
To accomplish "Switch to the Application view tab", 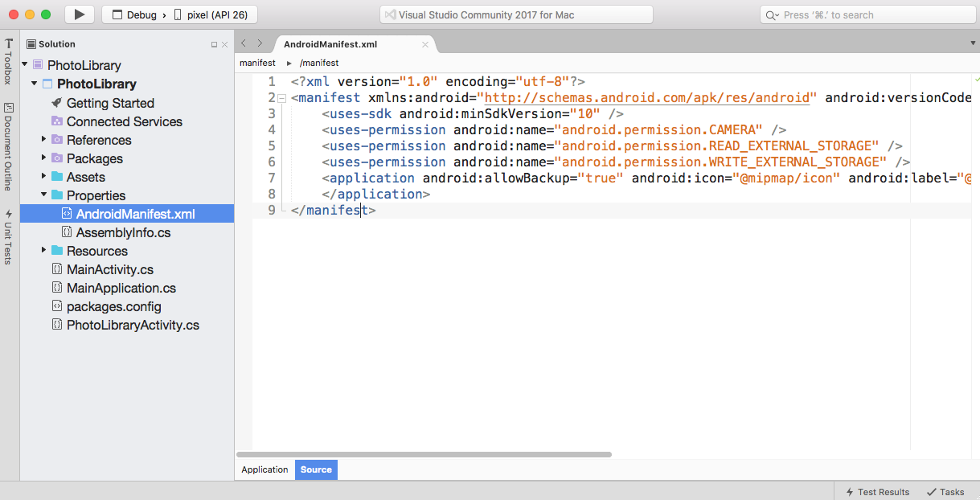I will 264,469.
